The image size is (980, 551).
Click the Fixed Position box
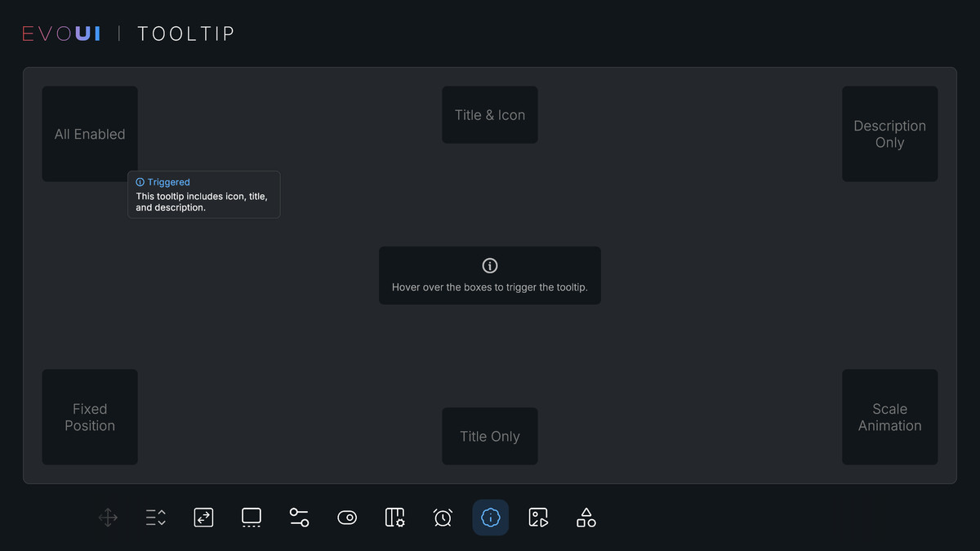click(90, 417)
